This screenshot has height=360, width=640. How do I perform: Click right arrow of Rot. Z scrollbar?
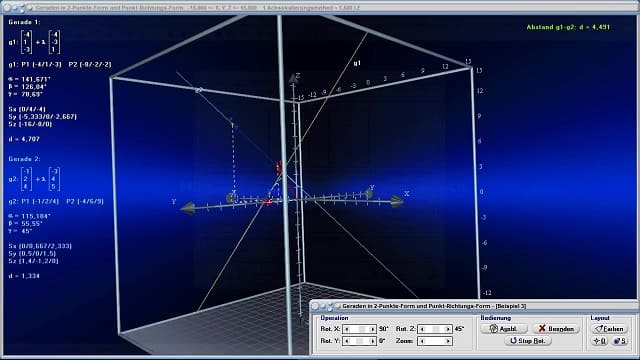(448, 329)
